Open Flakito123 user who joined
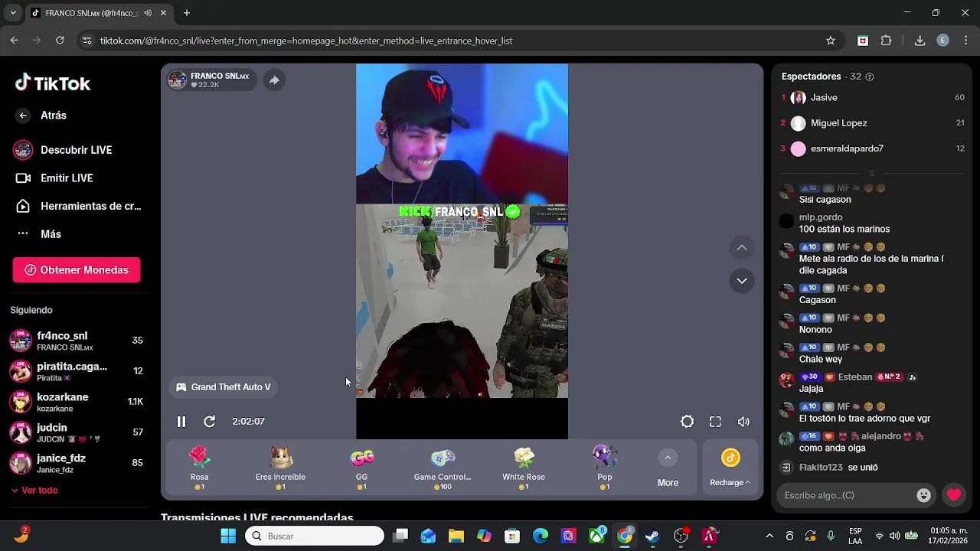This screenshot has width=980, height=551. (822, 468)
